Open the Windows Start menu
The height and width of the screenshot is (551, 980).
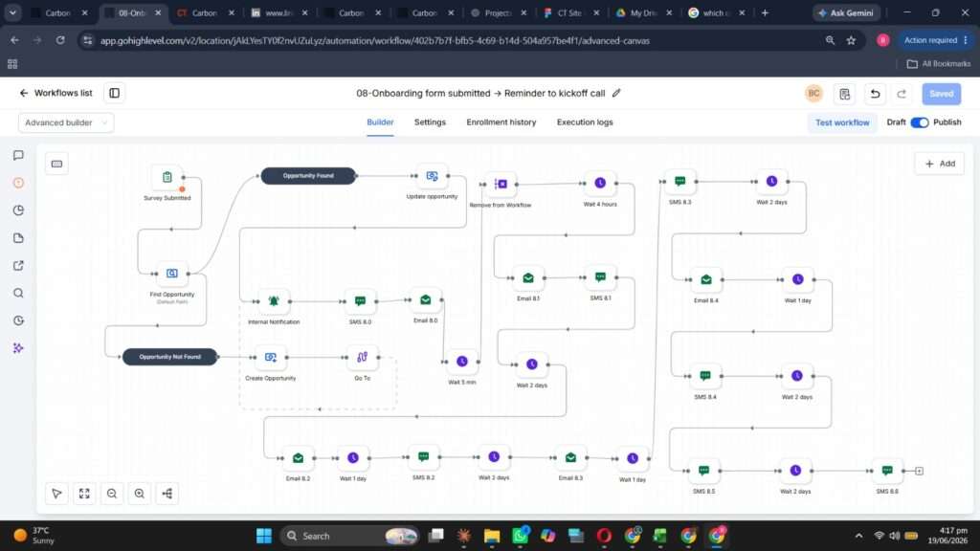(264, 536)
